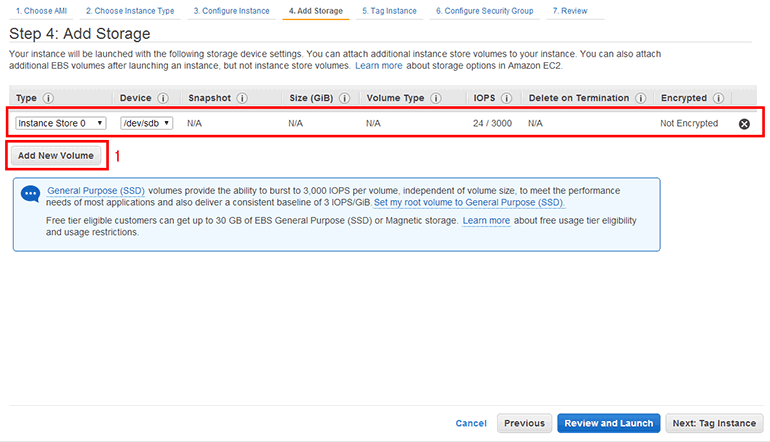Image resolution: width=770 pixels, height=442 pixels.
Task: Open the Instance Store 0 type dropdown
Action: pyautogui.click(x=61, y=123)
